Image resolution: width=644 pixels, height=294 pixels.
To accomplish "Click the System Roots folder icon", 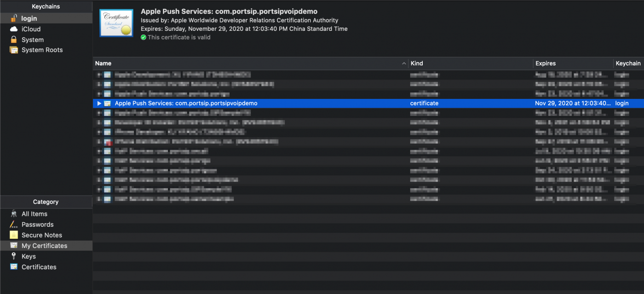I will pos(14,50).
